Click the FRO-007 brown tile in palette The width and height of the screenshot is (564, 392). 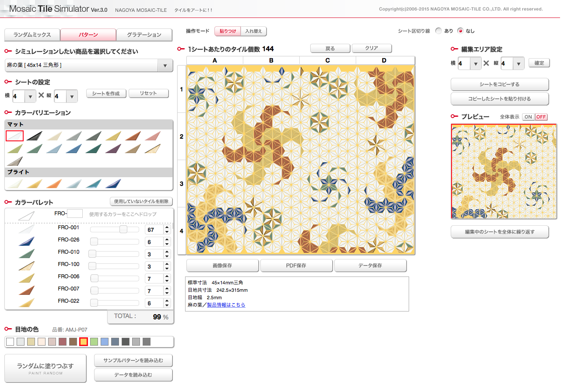pos(26,290)
